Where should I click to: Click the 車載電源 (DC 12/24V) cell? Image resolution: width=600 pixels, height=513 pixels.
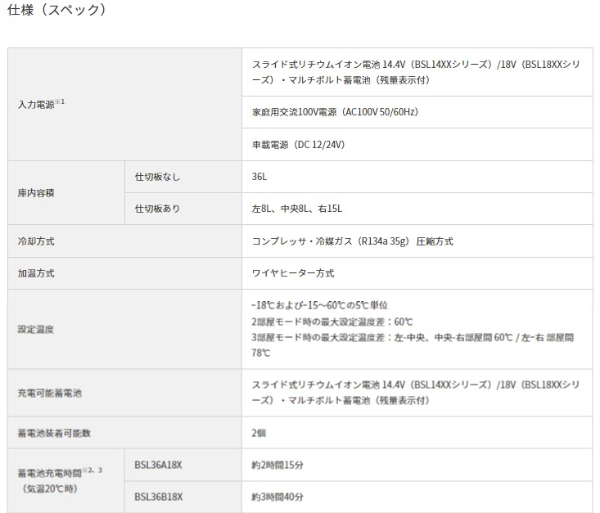(417, 145)
